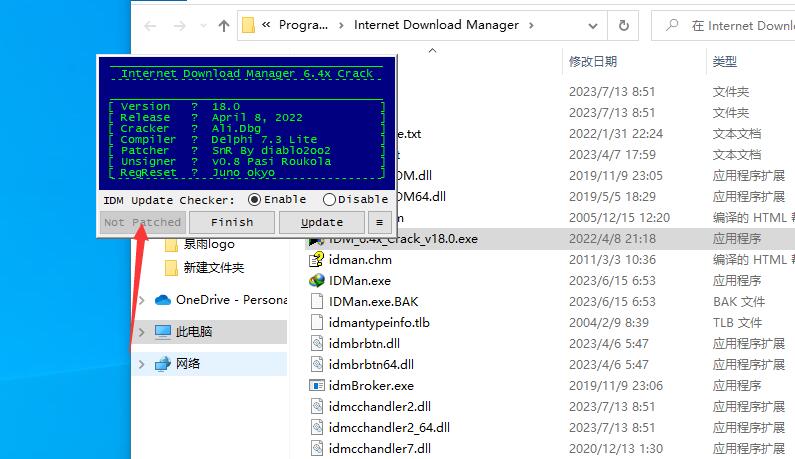The height and width of the screenshot is (459, 795).
Task: Select the Disable radio button
Action: point(329,200)
